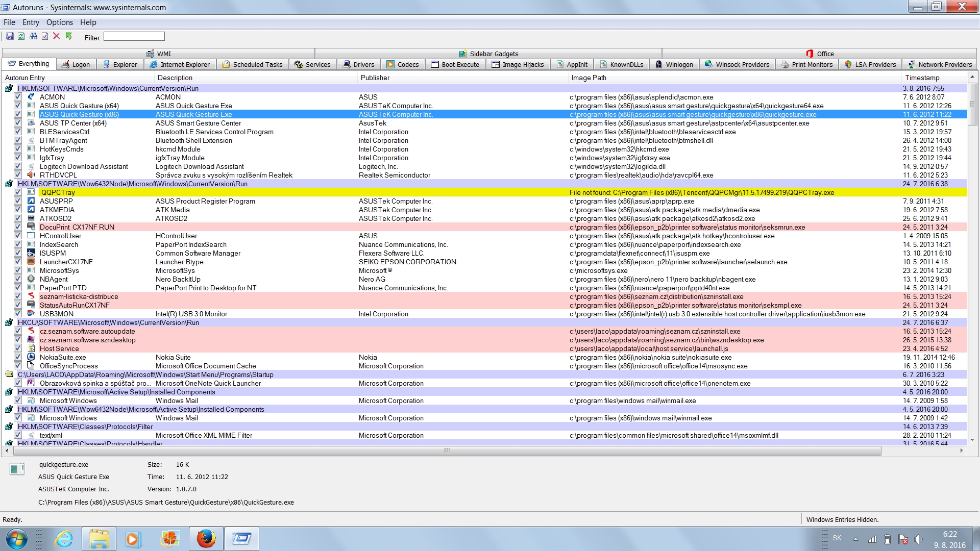Click the Refresh toolbar icon

click(x=21, y=36)
